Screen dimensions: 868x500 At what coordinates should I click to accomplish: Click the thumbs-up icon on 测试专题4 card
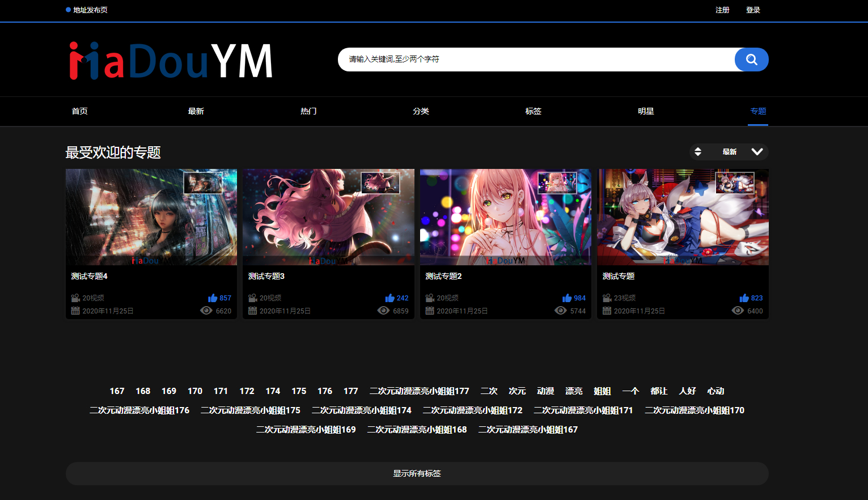(x=213, y=297)
